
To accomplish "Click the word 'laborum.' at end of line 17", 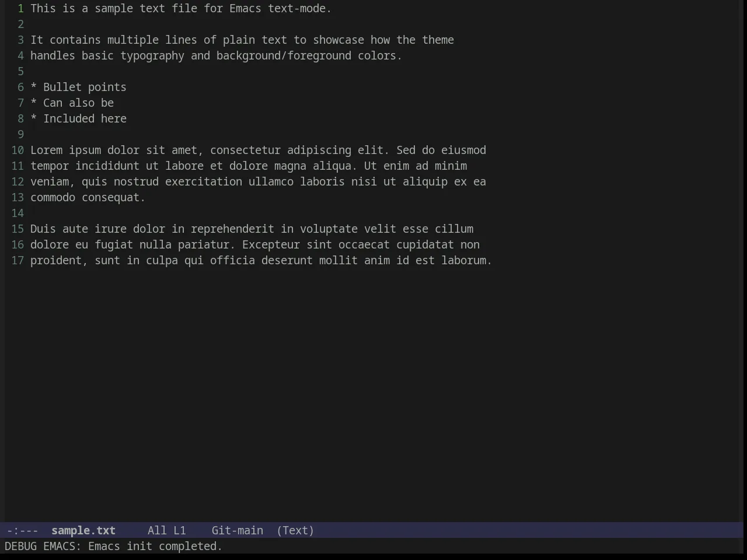I will click(467, 260).
